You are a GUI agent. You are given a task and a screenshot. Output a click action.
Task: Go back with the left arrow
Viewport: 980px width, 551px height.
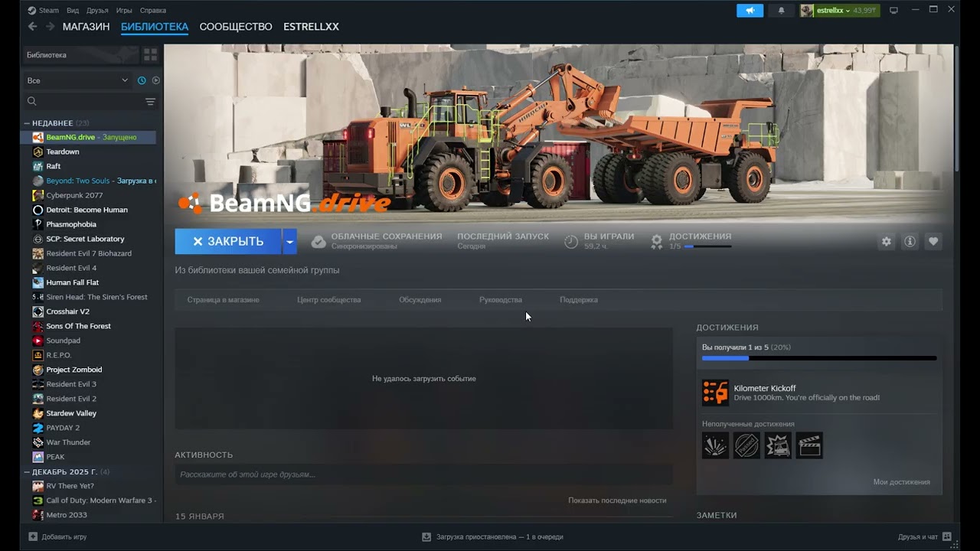32,27
